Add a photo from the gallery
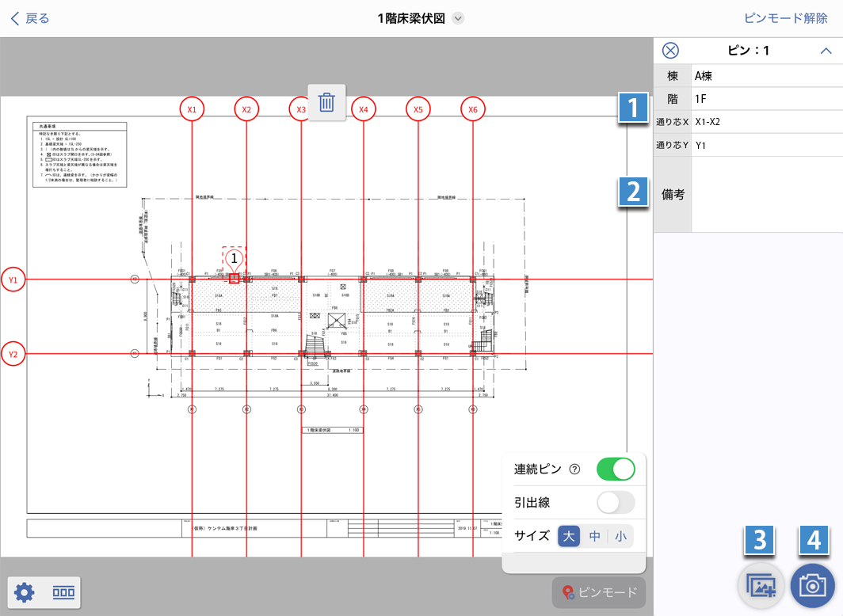Image resolution: width=843 pixels, height=616 pixels. click(761, 586)
